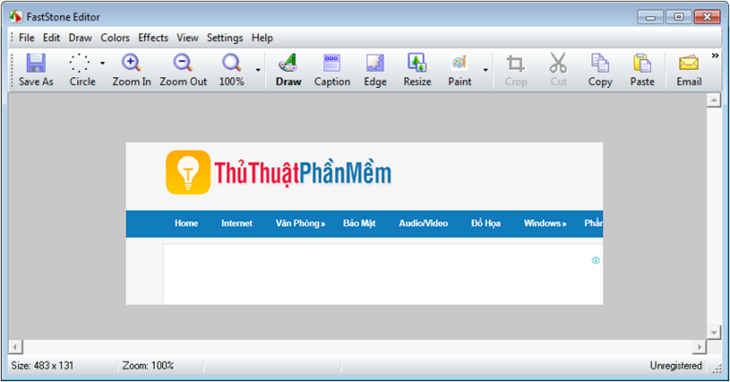Click the Save As floppy disk icon
Screen dimensions: 730x382
[x=36, y=63]
